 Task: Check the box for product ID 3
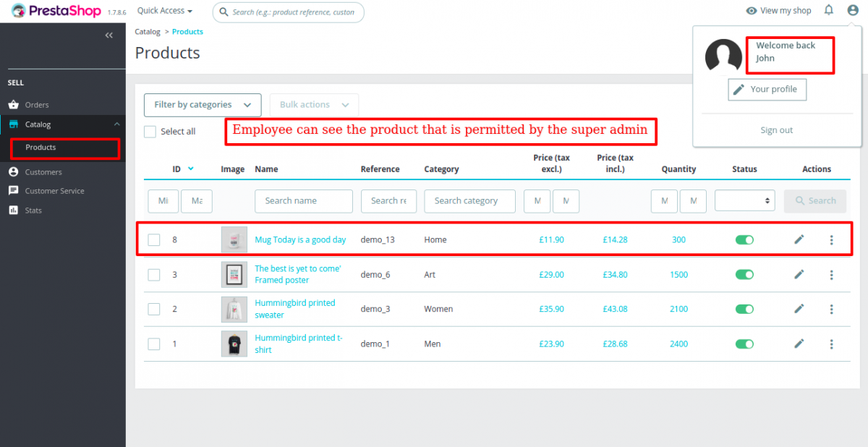[x=154, y=274]
